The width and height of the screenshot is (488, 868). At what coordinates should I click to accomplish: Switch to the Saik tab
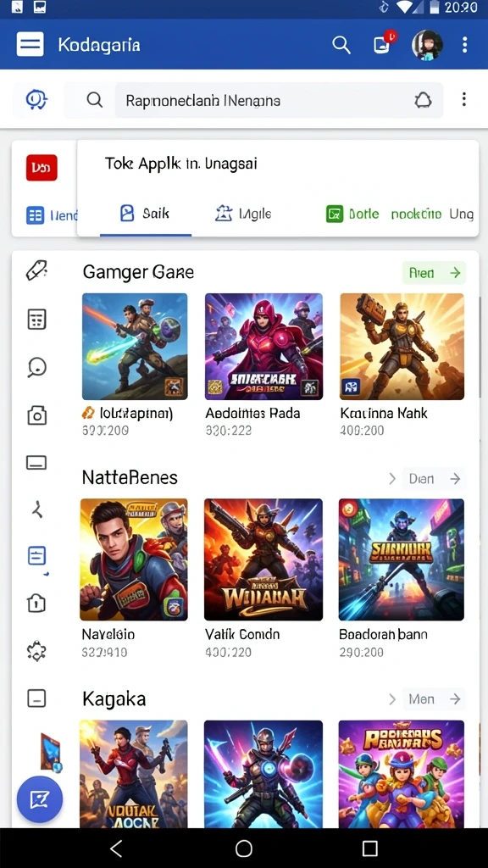(145, 214)
